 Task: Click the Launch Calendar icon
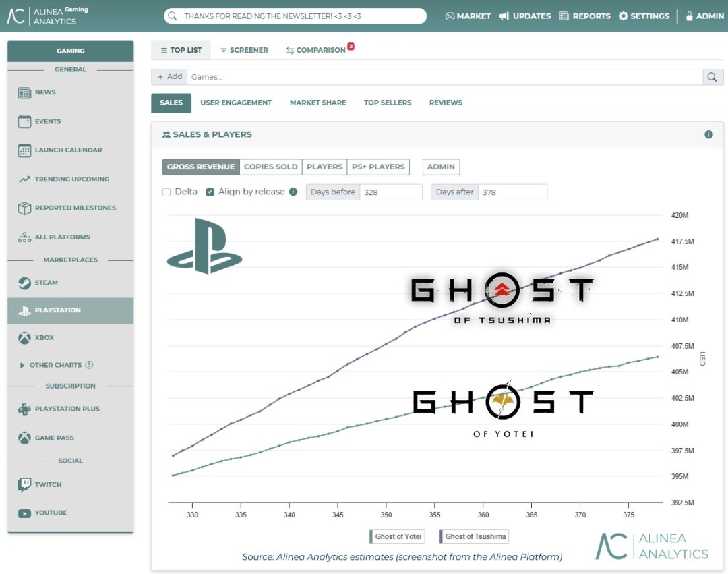click(x=24, y=150)
